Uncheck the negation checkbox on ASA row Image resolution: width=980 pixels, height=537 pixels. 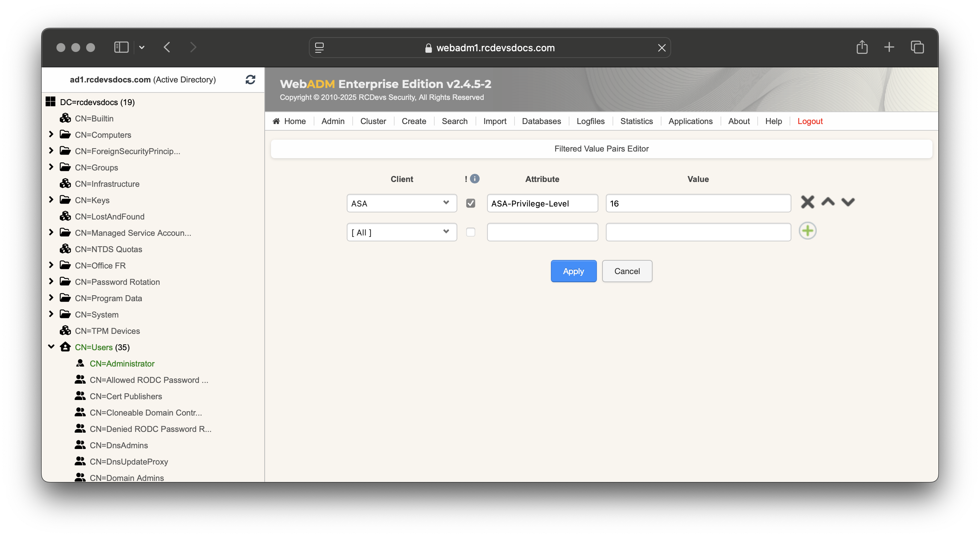[x=470, y=203]
